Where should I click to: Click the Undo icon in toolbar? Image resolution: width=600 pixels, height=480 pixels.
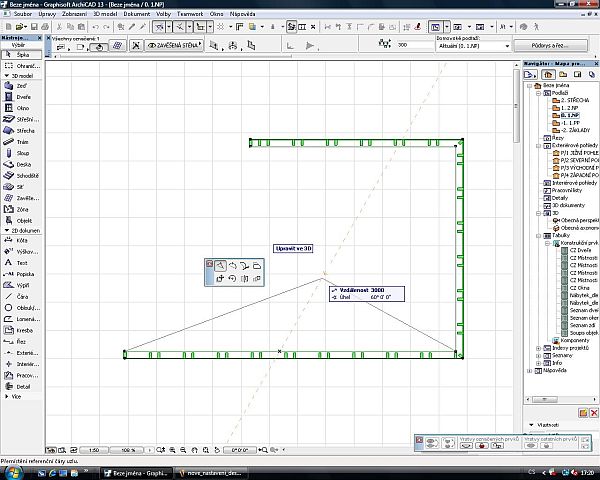pos(96,27)
